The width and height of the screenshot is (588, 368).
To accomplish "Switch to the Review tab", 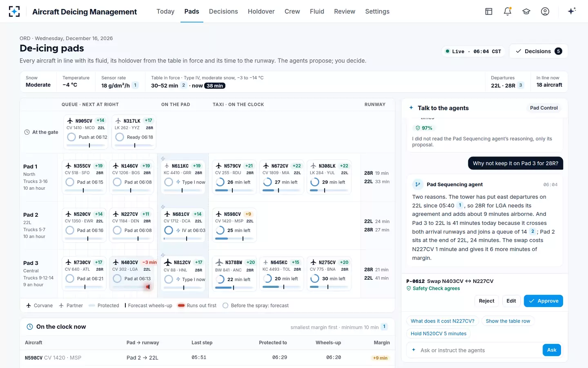I will (x=345, y=11).
